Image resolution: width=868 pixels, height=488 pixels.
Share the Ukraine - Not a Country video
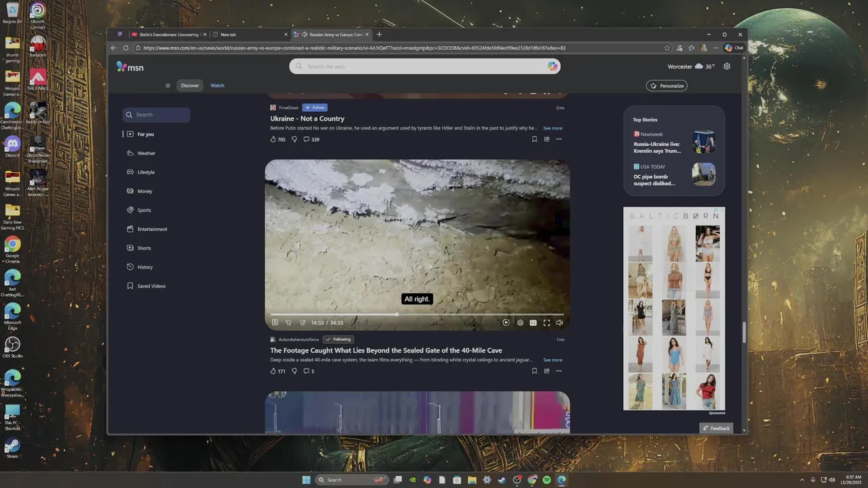pyautogui.click(x=547, y=139)
